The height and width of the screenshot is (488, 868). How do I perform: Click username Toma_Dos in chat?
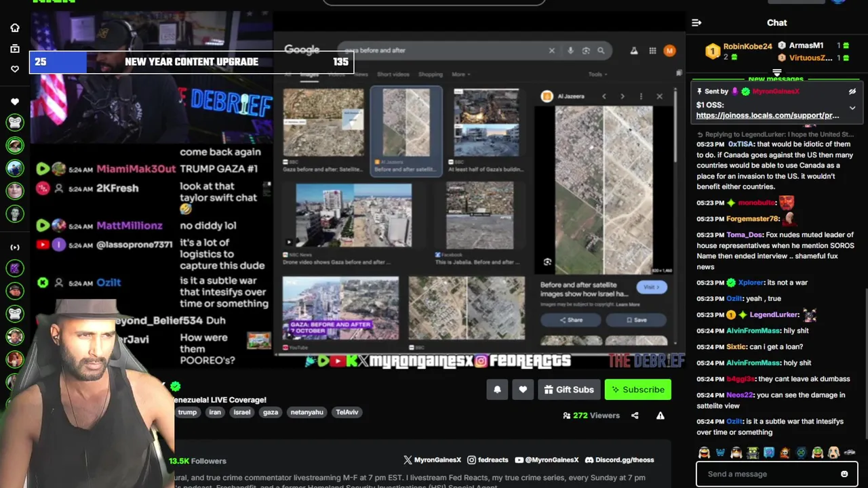[x=745, y=235]
